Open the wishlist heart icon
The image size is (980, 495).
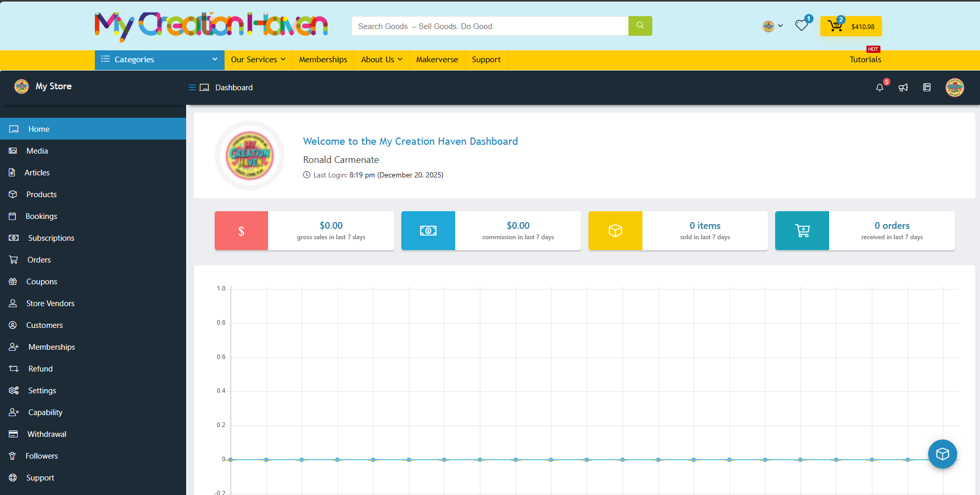802,26
